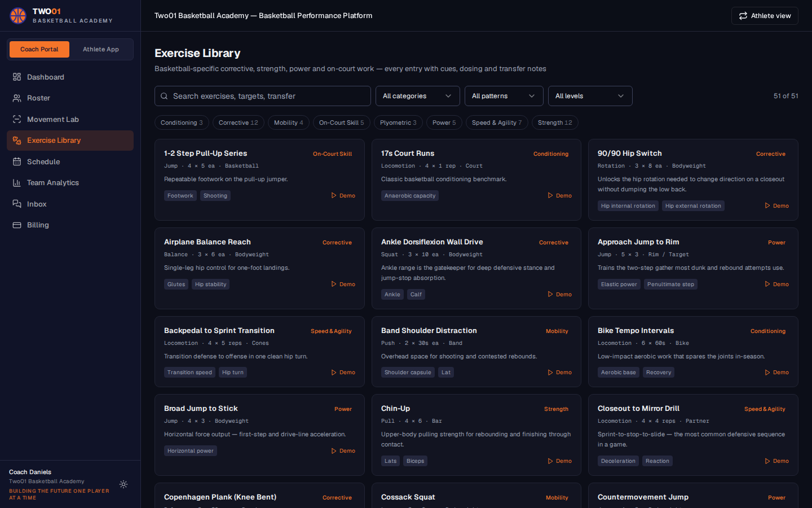The width and height of the screenshot is (812, 508).
Task: Click the Horizontal power tag
Action: coord(191,451)
